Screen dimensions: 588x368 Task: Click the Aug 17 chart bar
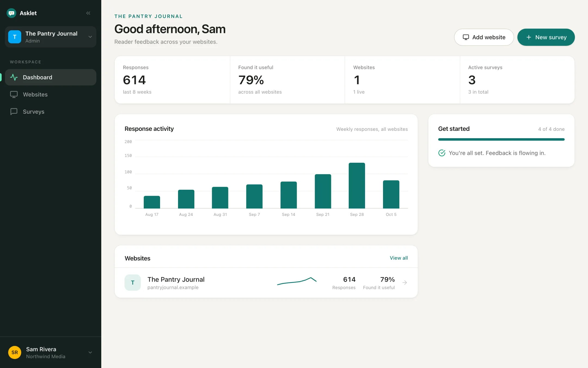pyautogui.click(x=152, y=202)
